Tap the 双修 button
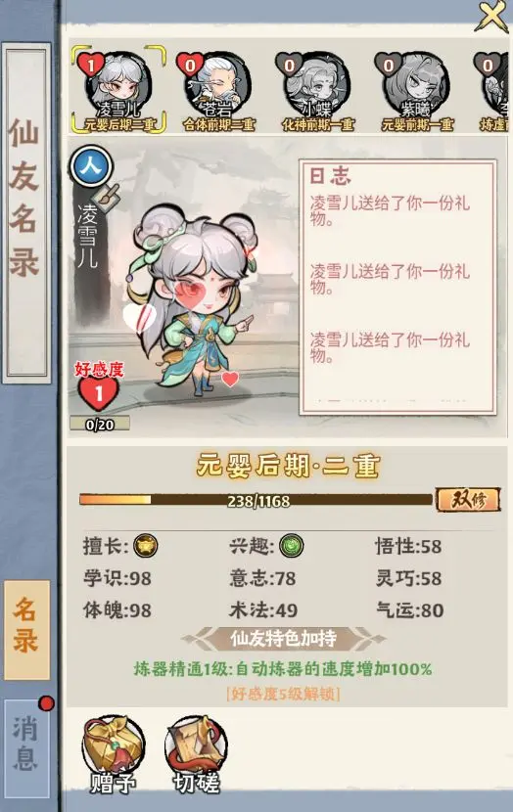Viewport: 513px width, 812px height. point(468,500)
